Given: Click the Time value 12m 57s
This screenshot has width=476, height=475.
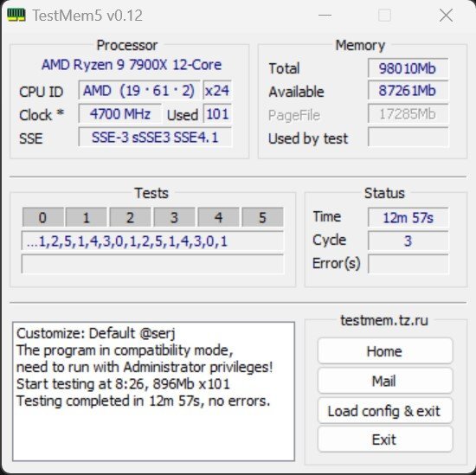Looking at the screenshot, I should [408, 217].
